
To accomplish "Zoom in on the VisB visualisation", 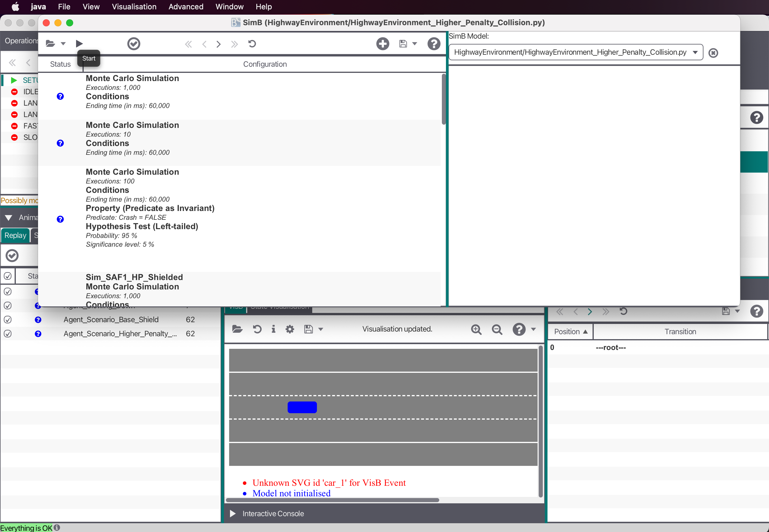I will [476, 330].
